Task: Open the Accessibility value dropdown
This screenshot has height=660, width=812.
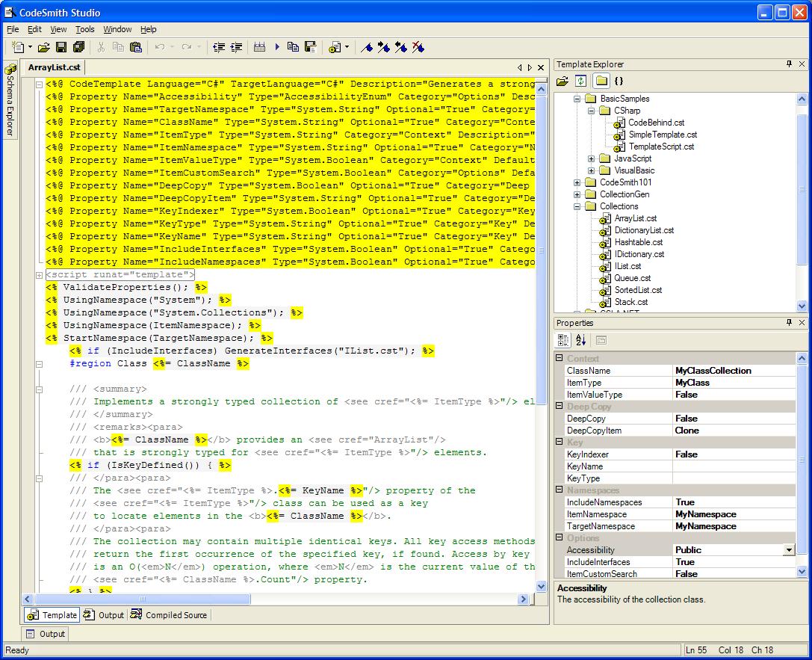Action: 789,550
